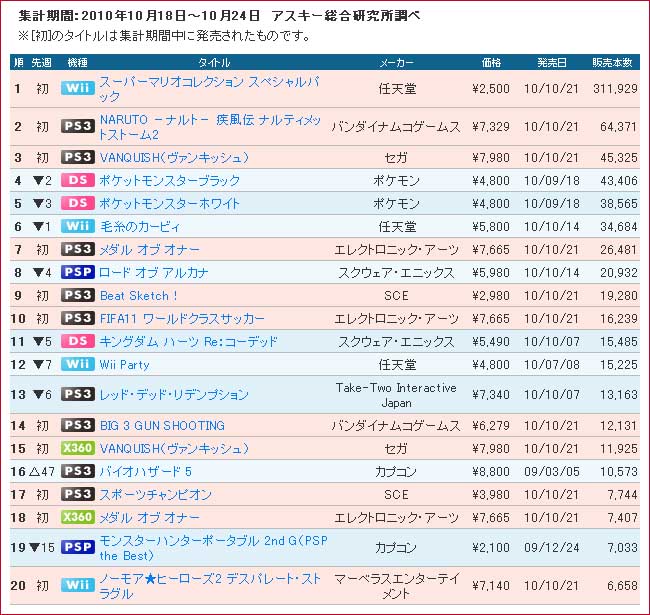Open the rank 18 X360 メダル オブ オナー link
650x615 pixels.
[x=150, y=518]
